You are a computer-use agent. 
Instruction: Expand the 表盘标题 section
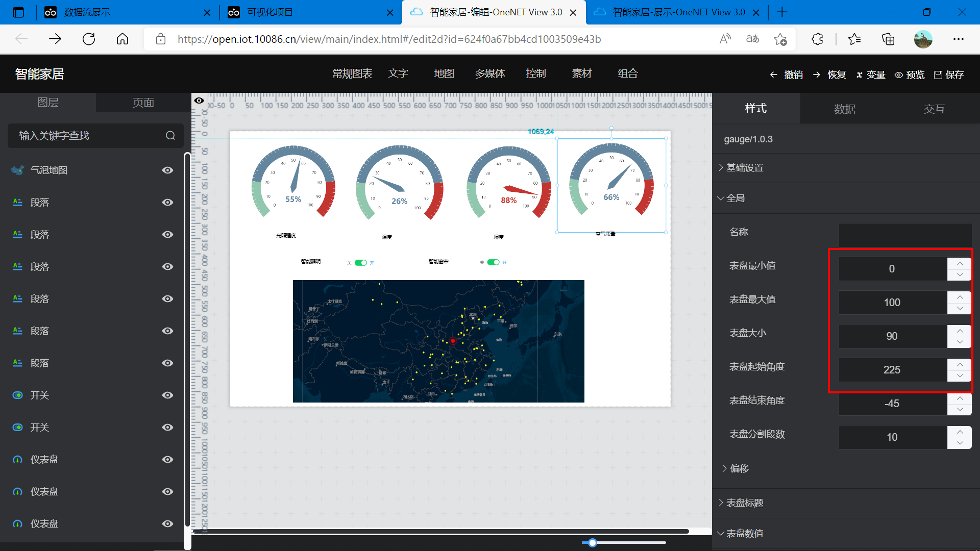(741, 503)
